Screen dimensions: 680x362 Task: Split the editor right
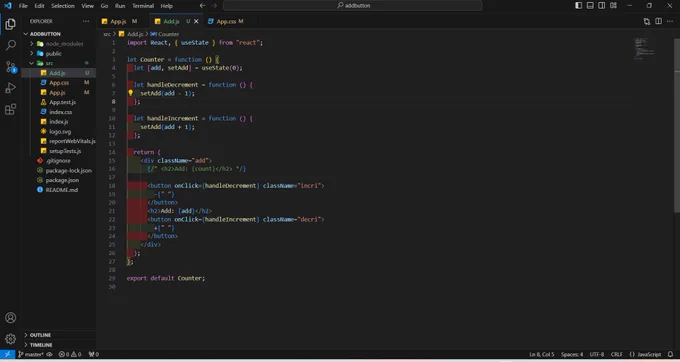(658, 21)
